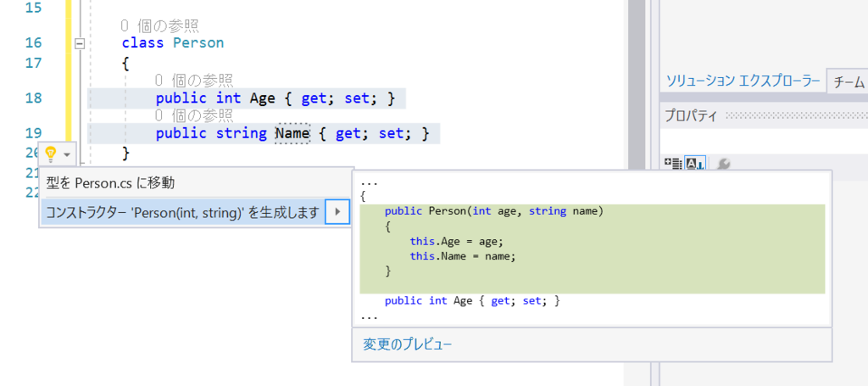Screen dimensions: 868x386
Task: Click the 'Age' property identifier on line 18
Action: (263, 98)
